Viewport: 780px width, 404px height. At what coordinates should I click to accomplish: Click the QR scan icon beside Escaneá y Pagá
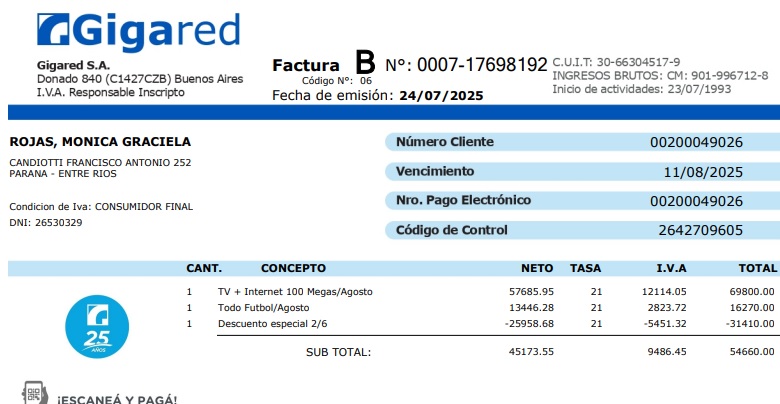(x=35, y=393)
